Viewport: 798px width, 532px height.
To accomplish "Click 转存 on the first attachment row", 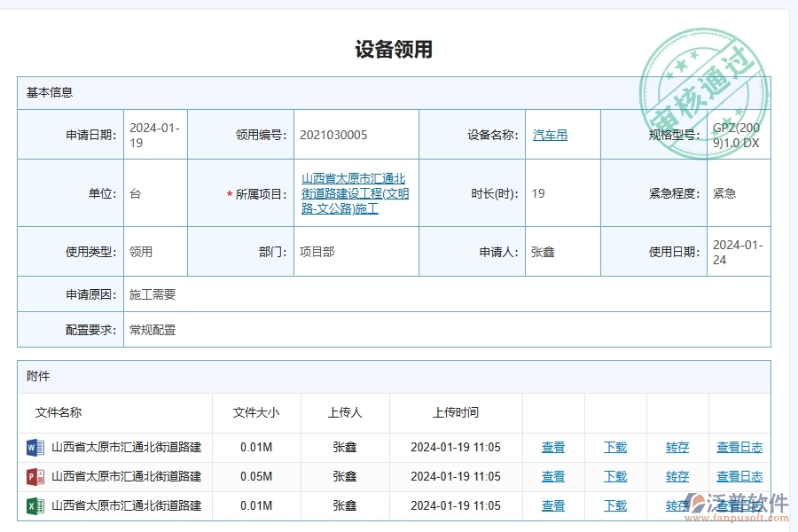I will click(677, 448).
